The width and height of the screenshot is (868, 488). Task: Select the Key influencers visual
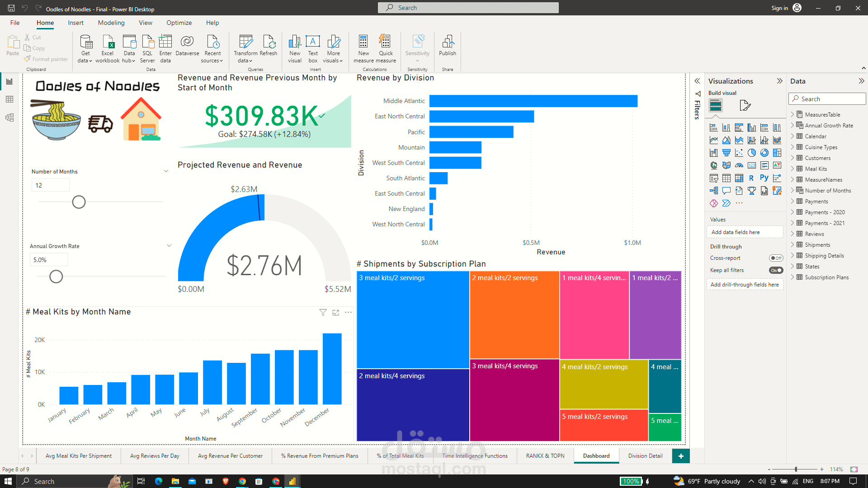click(777, 178)
